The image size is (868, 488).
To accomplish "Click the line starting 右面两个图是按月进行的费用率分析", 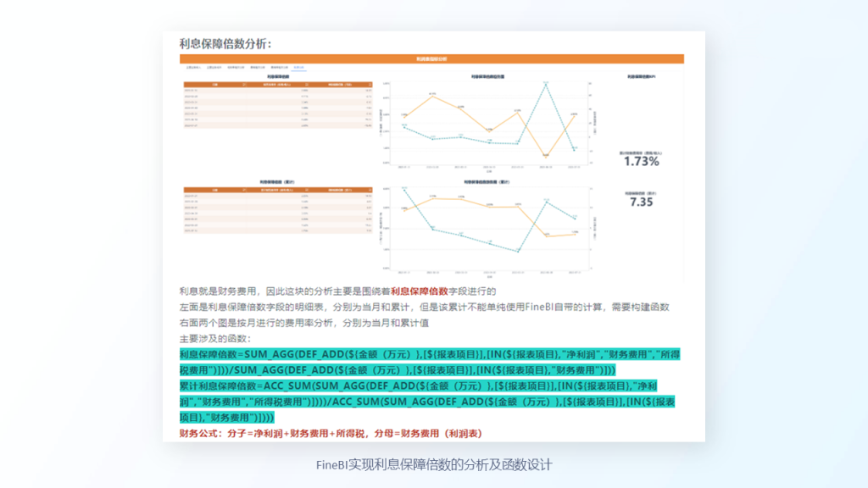I will 304,323.
